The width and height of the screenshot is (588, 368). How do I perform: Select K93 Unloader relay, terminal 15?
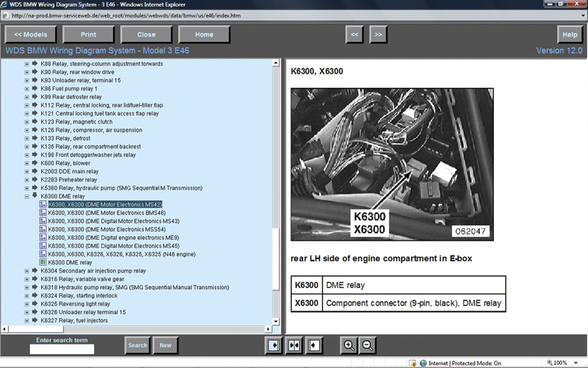(81, 80)
